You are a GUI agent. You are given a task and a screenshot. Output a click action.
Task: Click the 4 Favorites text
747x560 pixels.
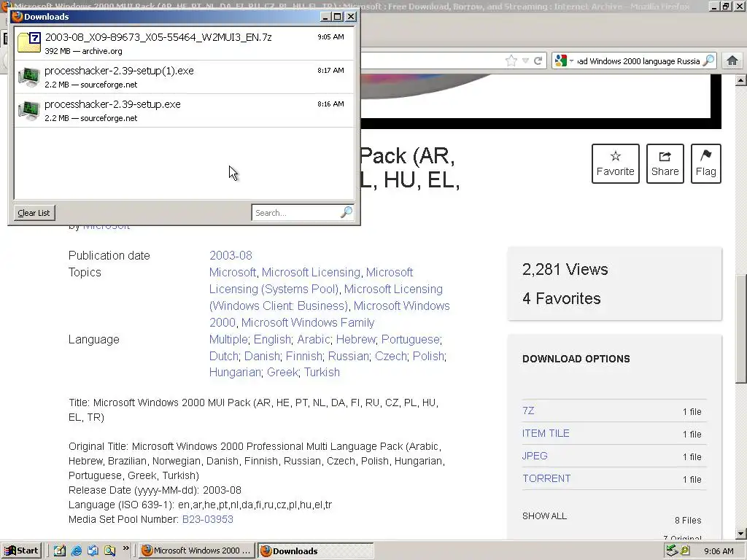click(x=561, y=298)
